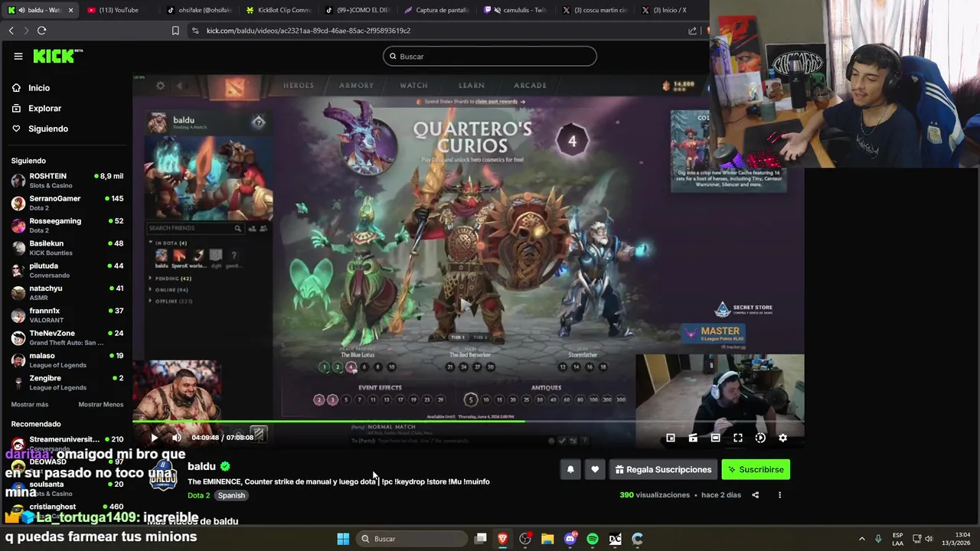980x551 pixels.
Task: Open video player settings gear
Action: tap(782, 438)
